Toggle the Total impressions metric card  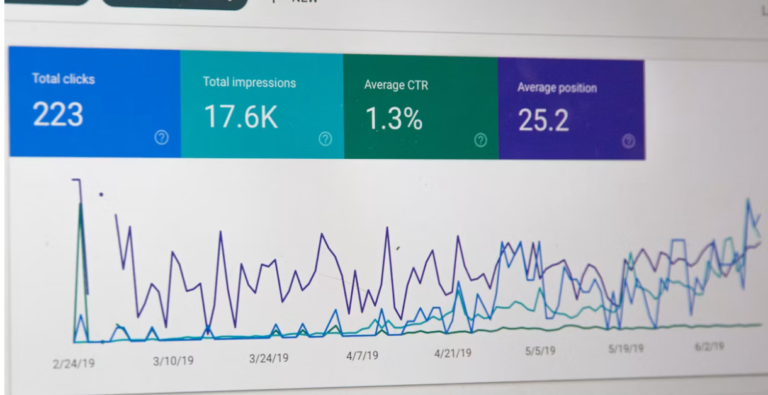tap(262, 105)
